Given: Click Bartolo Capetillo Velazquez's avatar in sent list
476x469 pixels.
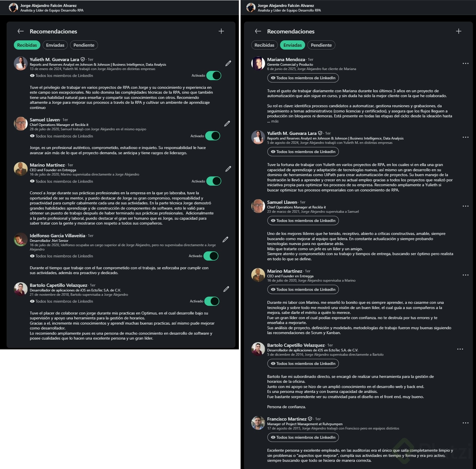Looking at the screenshot, I should click(258, 349).
